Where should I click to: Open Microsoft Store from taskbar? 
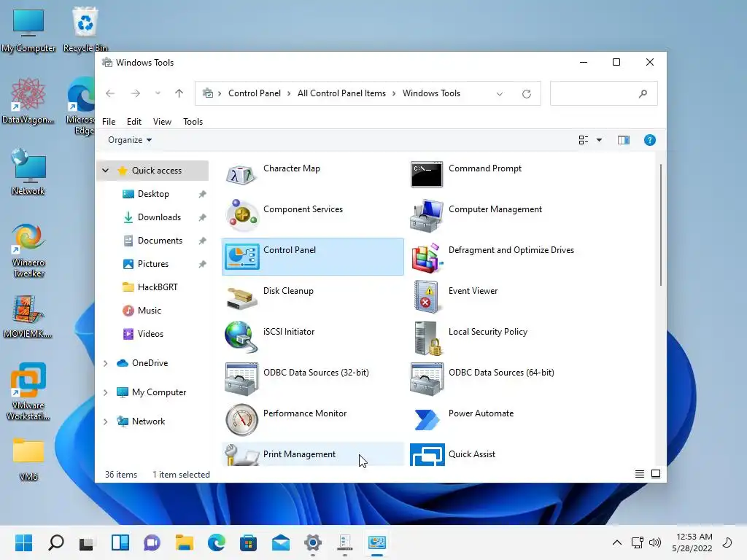pyautogui.click(x=248, y=542)
